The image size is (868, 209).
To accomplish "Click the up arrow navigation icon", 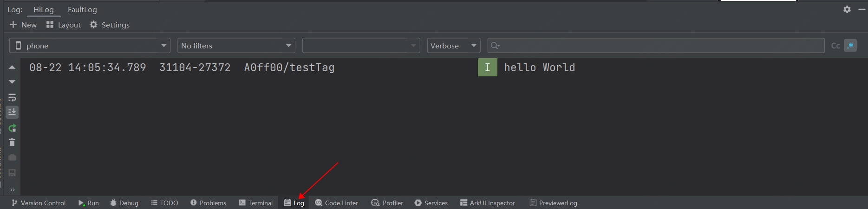I will point(12,68).
